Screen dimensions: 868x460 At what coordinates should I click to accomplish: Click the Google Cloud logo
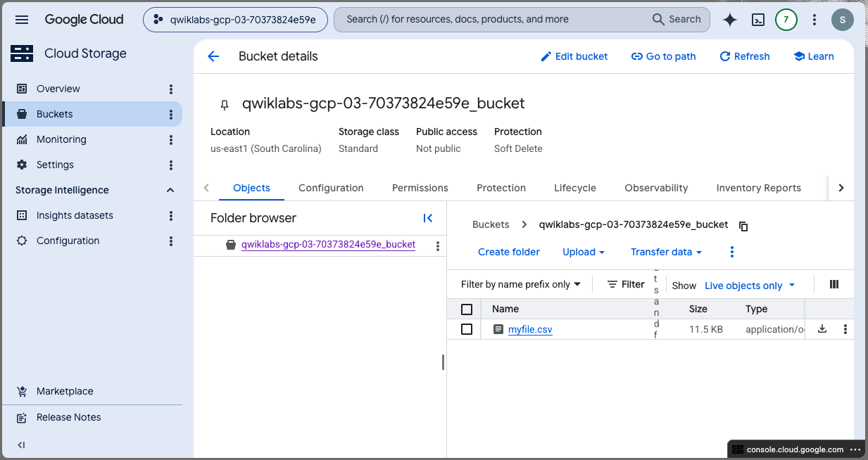(x=84, y=20)
